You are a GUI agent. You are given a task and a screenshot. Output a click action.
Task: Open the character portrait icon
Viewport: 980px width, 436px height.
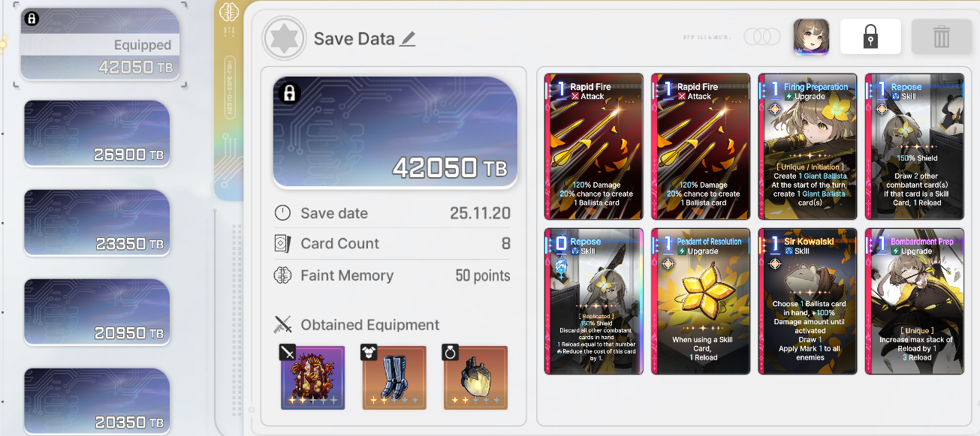tap(811, 37)
